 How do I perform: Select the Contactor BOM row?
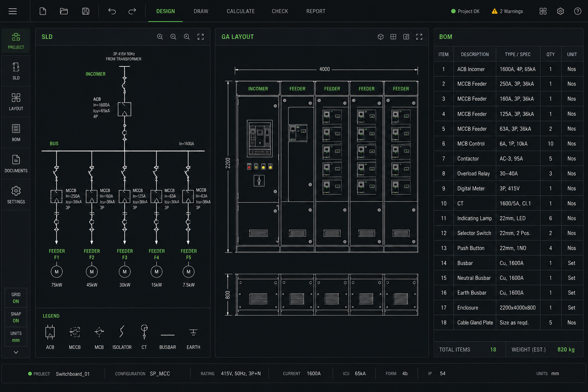pos(508,158)
